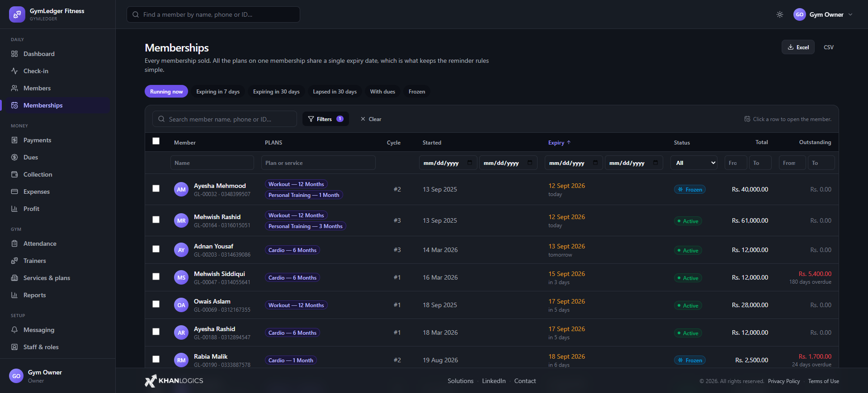Open Services & plans icon
The image size is (868, 393).
(x=14, y=278)
